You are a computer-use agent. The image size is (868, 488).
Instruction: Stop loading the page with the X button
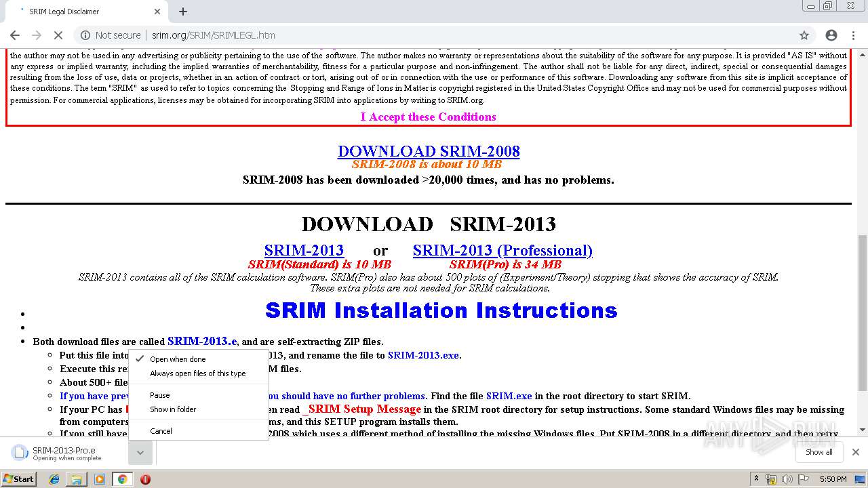coord(58,35)
